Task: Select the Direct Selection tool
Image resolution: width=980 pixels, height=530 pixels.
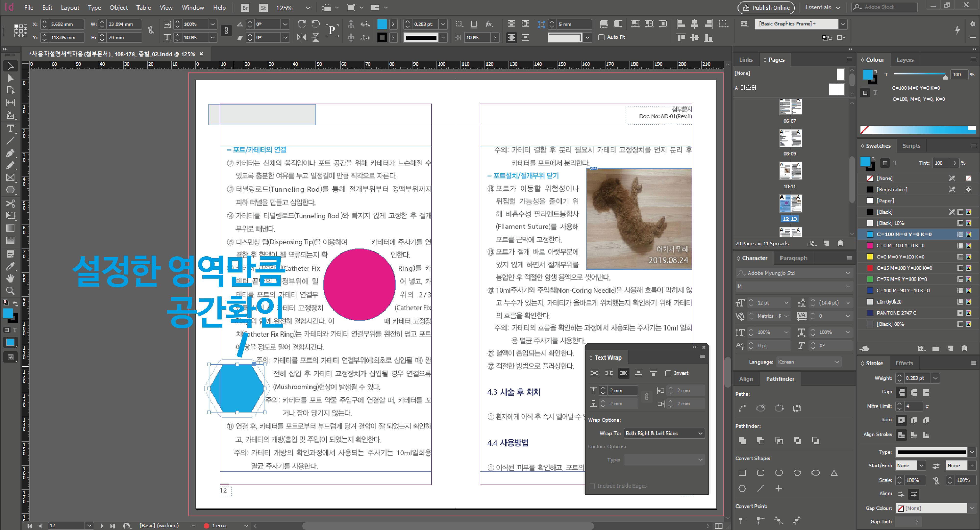Action: [10, 78]
